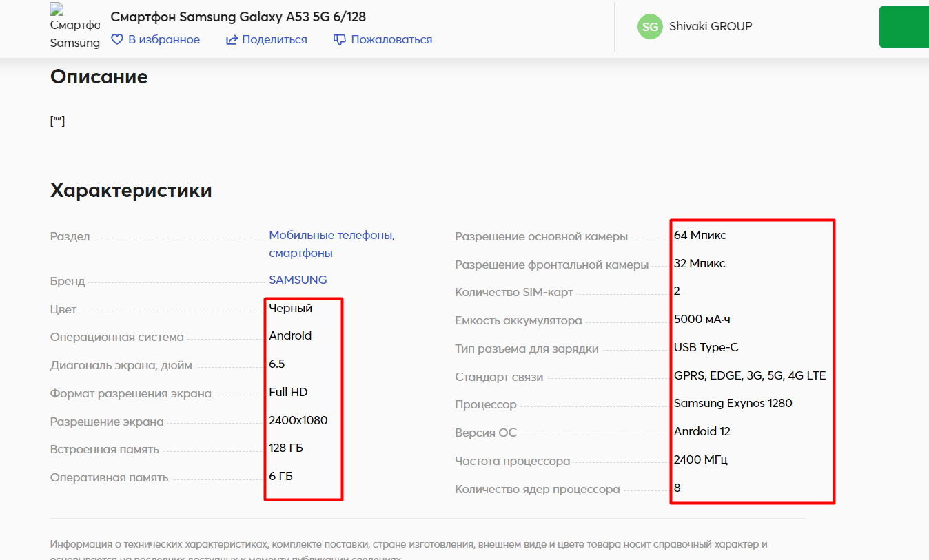This screenshot has width=929, height=560.
Task: Click the green button in header
Action: pyautogui.click(x=904, y=27)
